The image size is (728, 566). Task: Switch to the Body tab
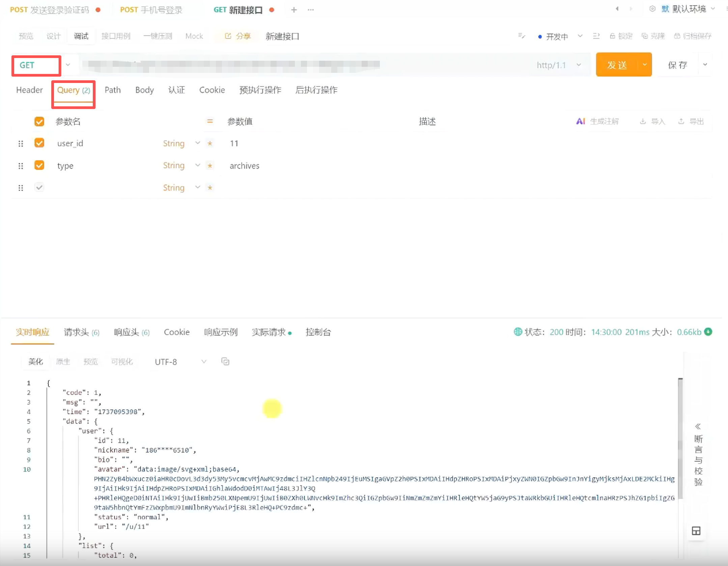click(144, 90)
